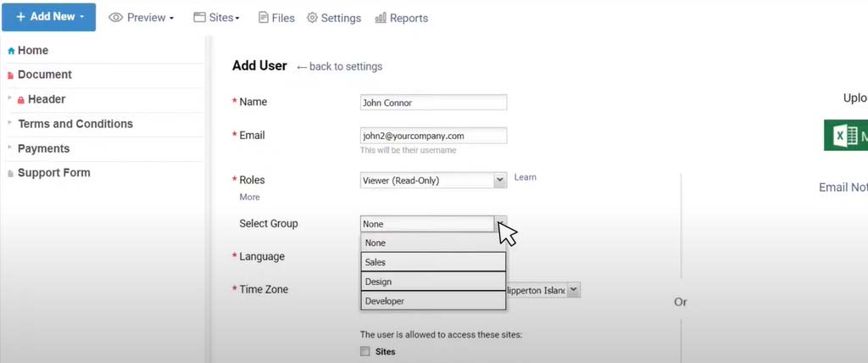
Task: Click the window icon beside Sites
Action: click(x=199, y=18)
